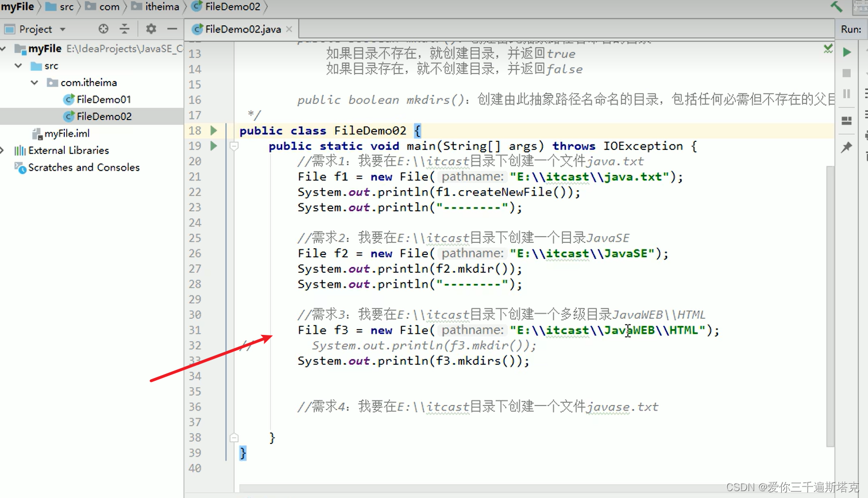868x498 pixels.
Task: Select FileDemo01 in the Project tree
Action: click(103, 99)
